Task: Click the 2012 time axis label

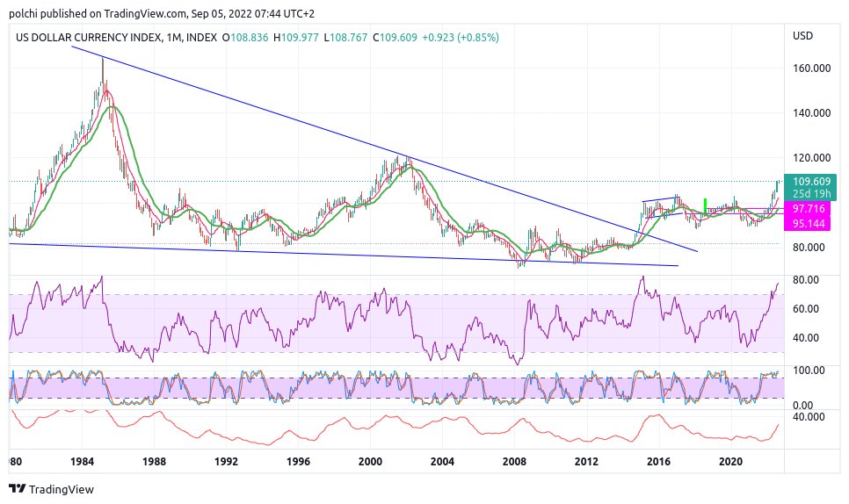Action: click(x=586, y=461)
